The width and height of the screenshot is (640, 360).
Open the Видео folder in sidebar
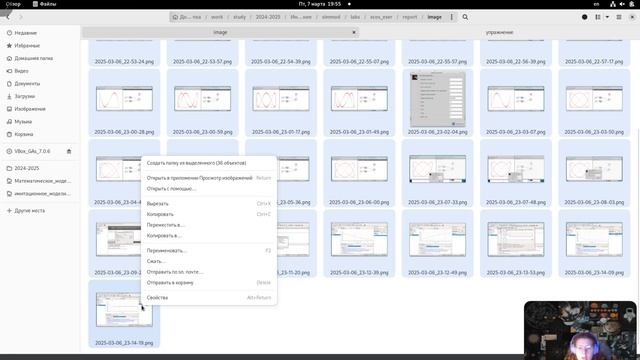40,71
